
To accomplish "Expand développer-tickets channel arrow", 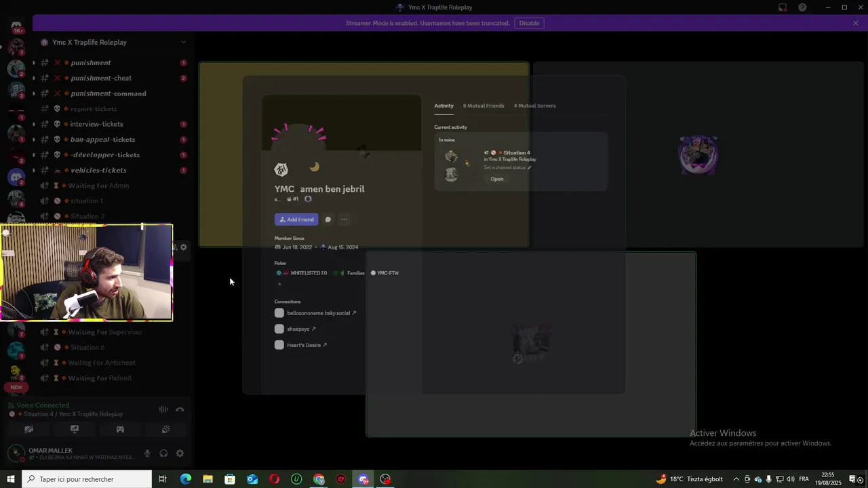I will coord(33,155).
